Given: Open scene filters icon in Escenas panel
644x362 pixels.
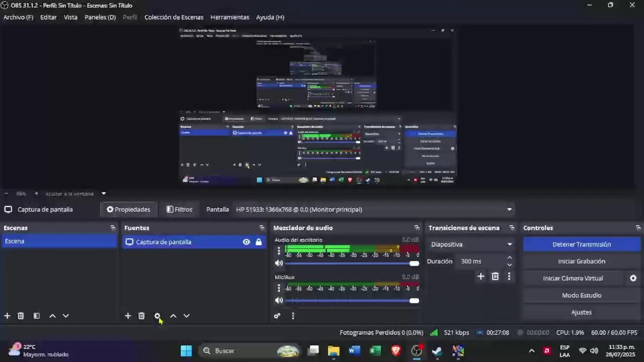Looking at the screenshot, I should pyautogui.click(x=36, y=316).
